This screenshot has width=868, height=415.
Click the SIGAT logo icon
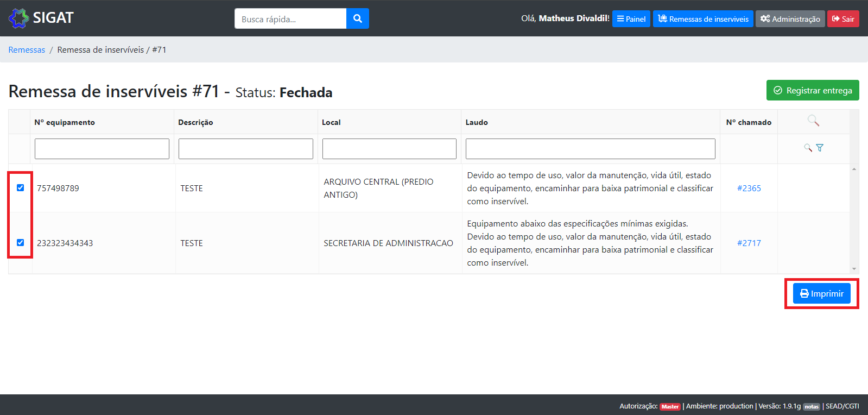19,18
